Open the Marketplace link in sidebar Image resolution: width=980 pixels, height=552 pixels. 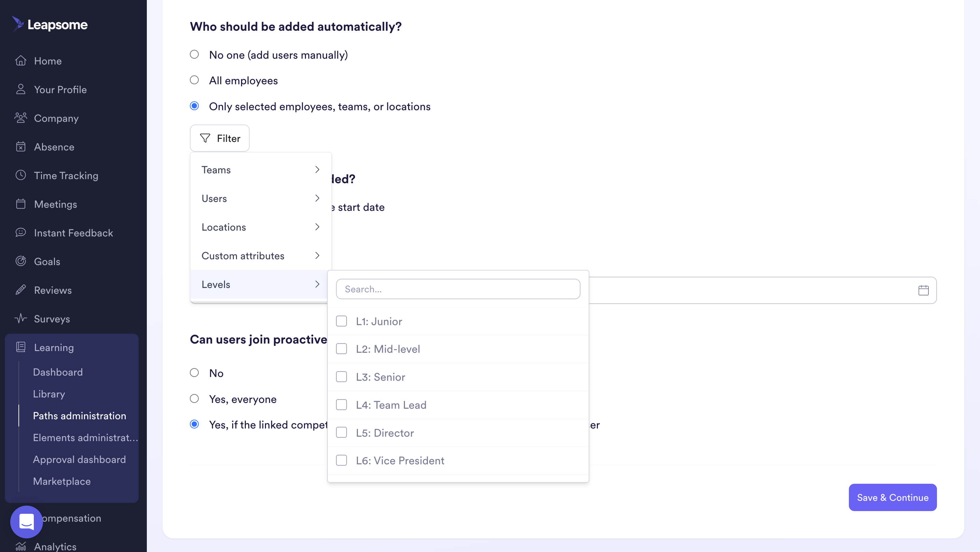click(x=61, y=481)
